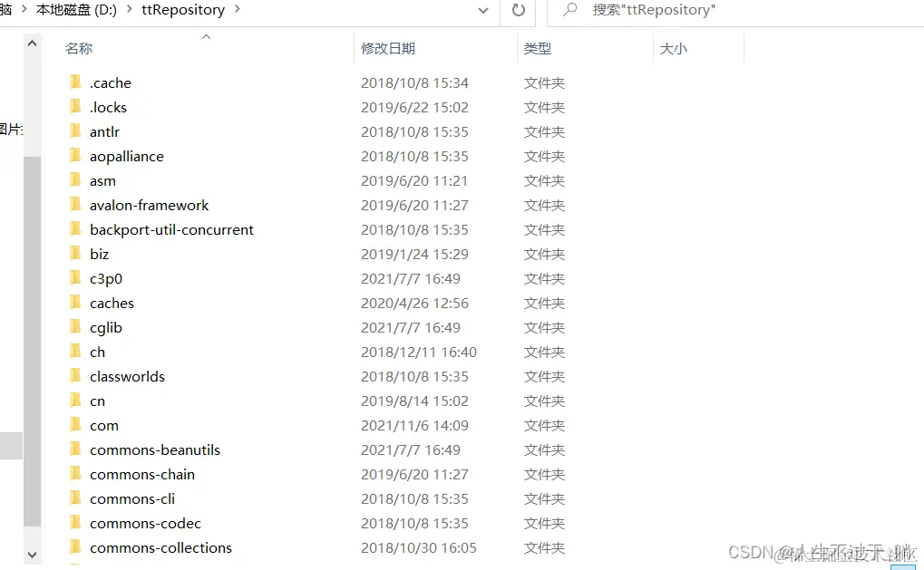Select the .locks folder icon

[75, 107]
